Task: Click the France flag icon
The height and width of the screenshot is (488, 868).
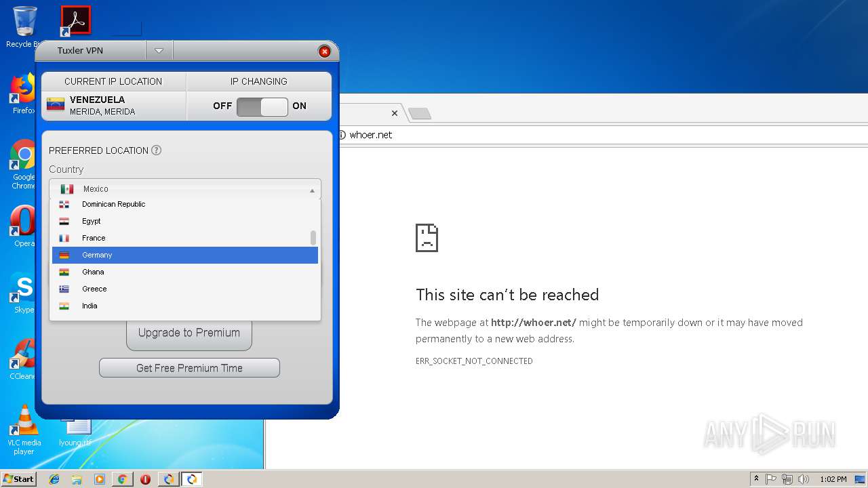Action: click(x=64, y=239)
